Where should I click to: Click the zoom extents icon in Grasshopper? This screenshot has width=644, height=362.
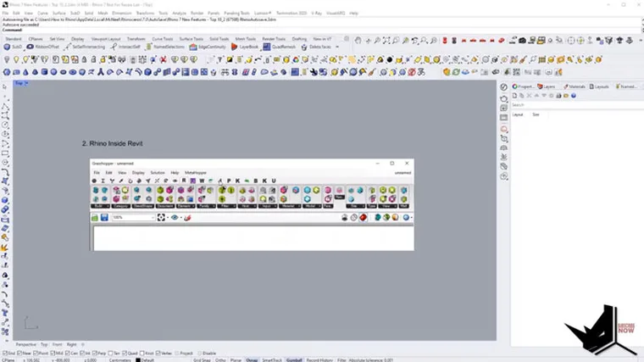pyautogui.click(x=161, y=217)
